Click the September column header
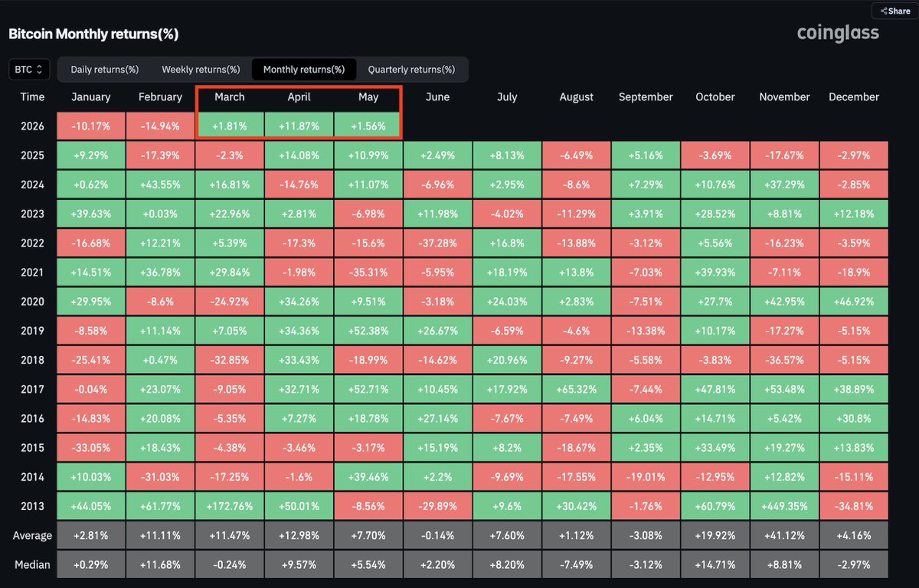The height and width of the screenshot is (588, 919). (646, 97)
